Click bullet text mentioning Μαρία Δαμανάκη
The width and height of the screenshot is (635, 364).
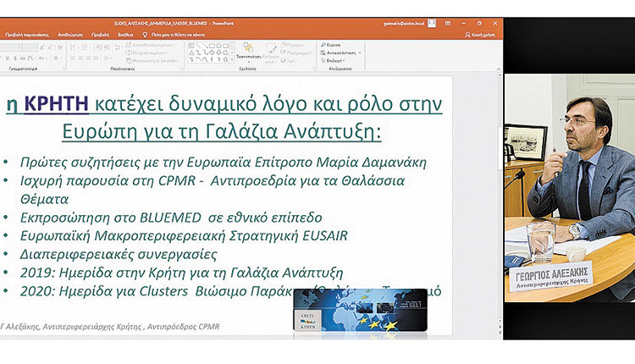pyautogui.click(x=224, y=163)
